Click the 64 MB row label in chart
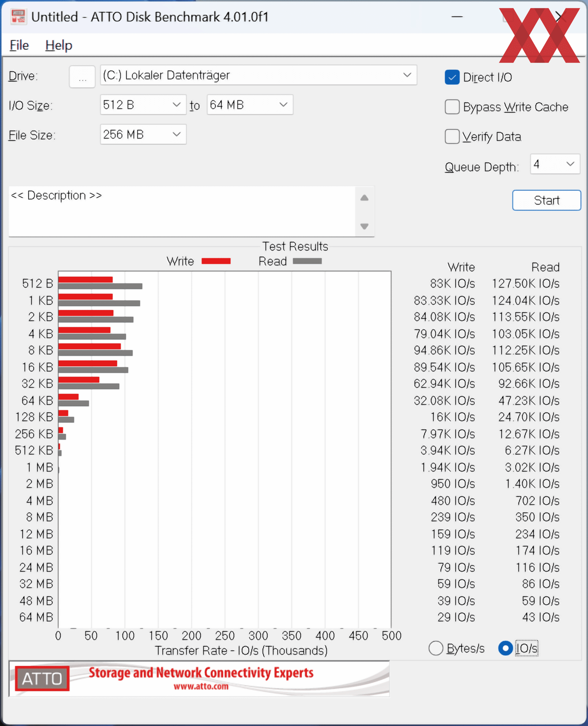 click(36, 617)
